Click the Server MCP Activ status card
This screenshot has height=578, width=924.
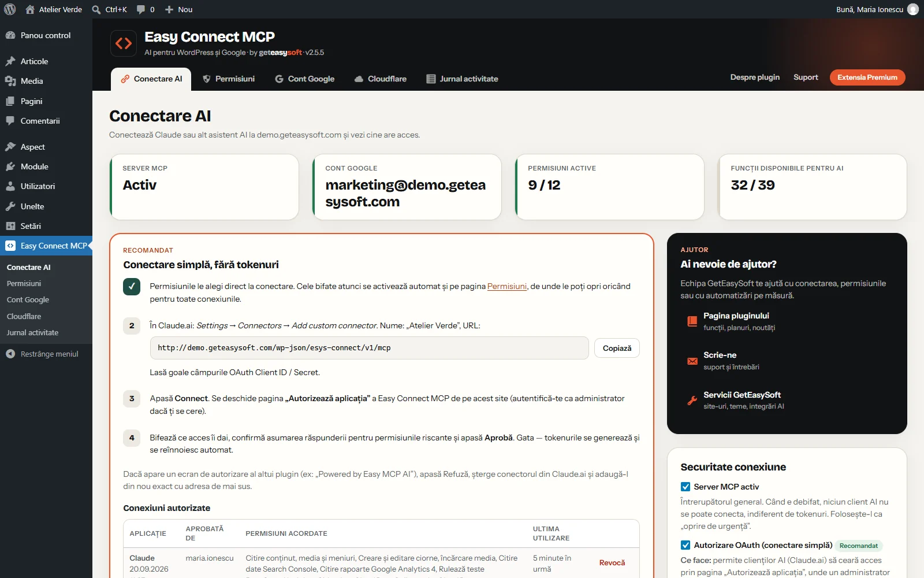[204, 187]
